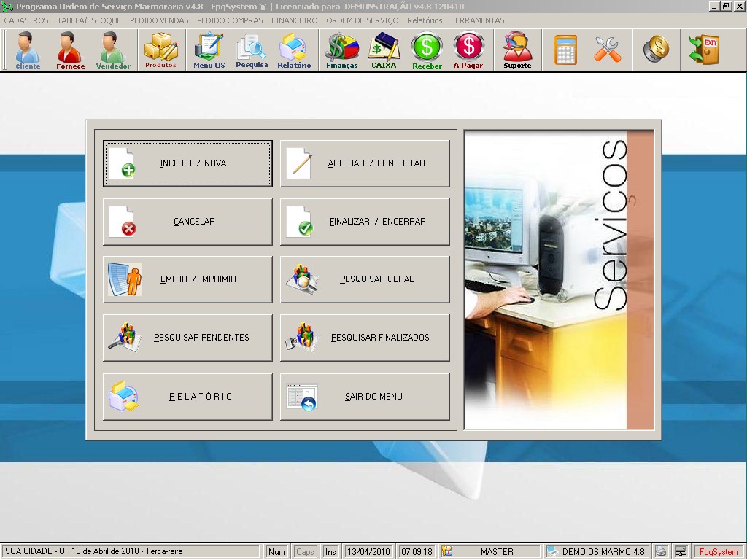Click the Caps indicator in status bar
Viewport: 747px width, 560px height.
point(305,551)
